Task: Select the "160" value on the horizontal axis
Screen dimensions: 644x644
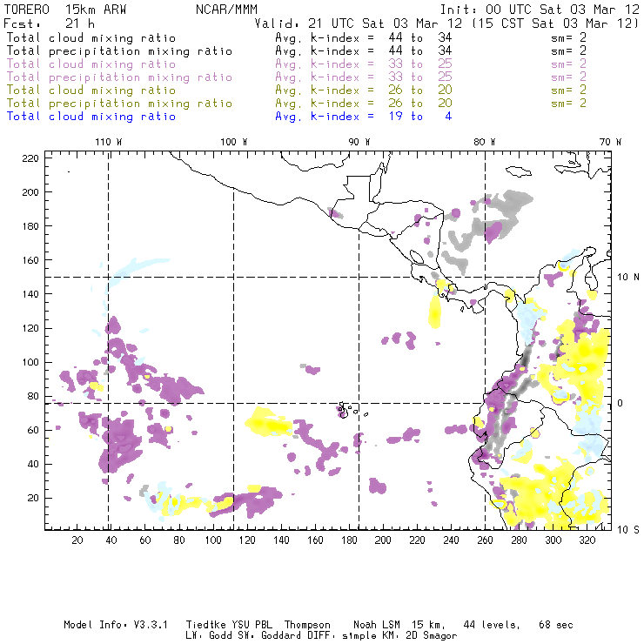Action: pyautogui.click(x=315, y=540)
